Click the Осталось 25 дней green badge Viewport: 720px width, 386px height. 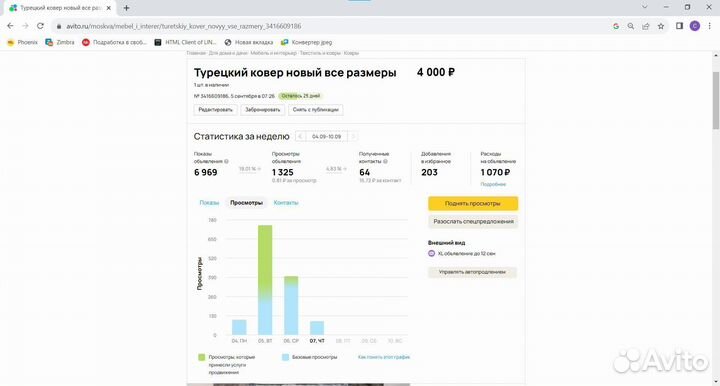(300, 96)
